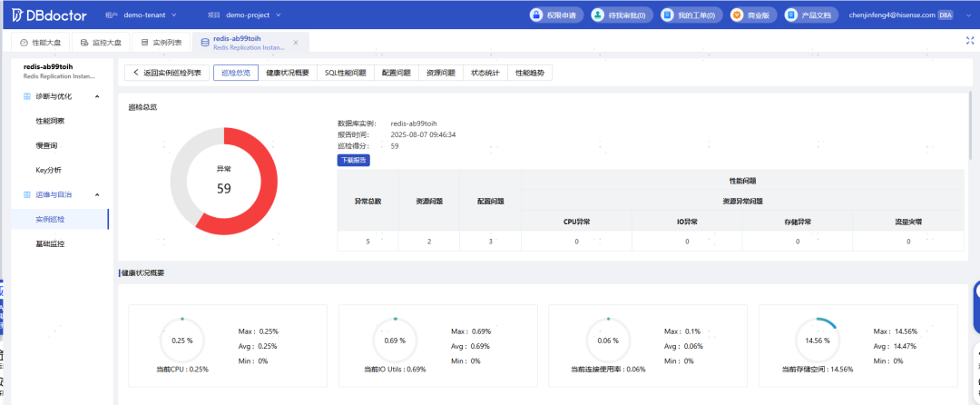The height and width of the screenshot is (405, 980).
Task: Click the 存储异常 column header
Action: (798, 222)
